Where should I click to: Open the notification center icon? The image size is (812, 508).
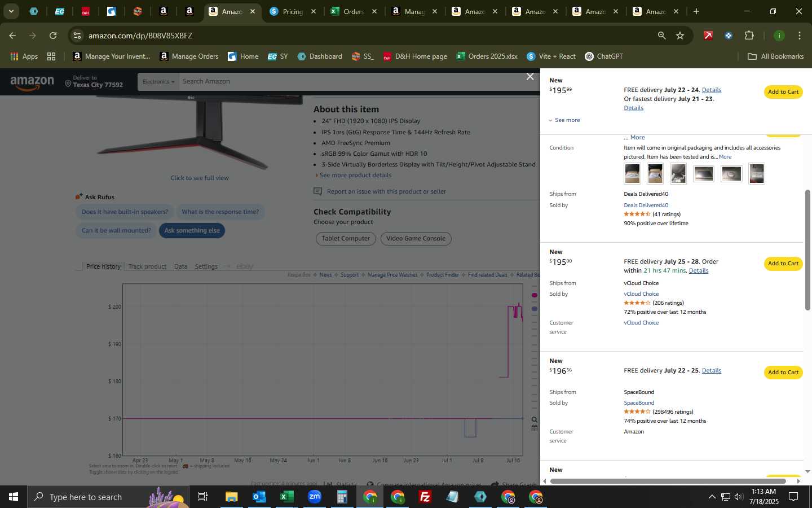[x=793, y=497]
